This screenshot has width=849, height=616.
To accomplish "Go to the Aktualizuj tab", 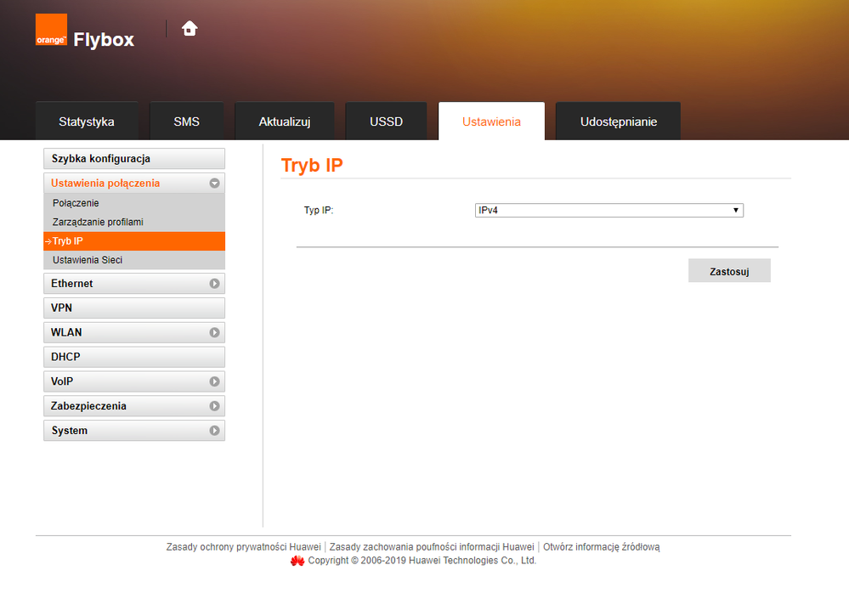I will 285,122.
